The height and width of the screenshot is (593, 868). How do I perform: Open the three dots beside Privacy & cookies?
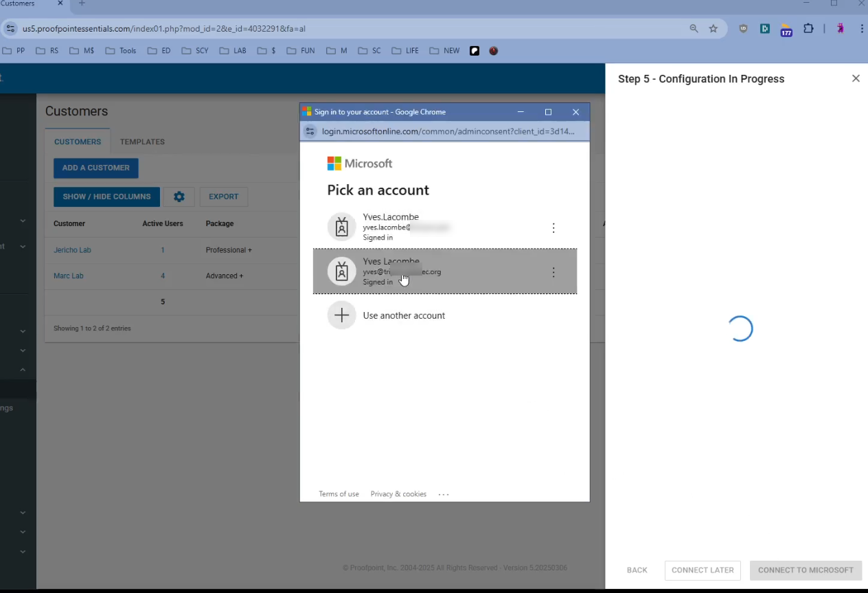pos(444,494)
